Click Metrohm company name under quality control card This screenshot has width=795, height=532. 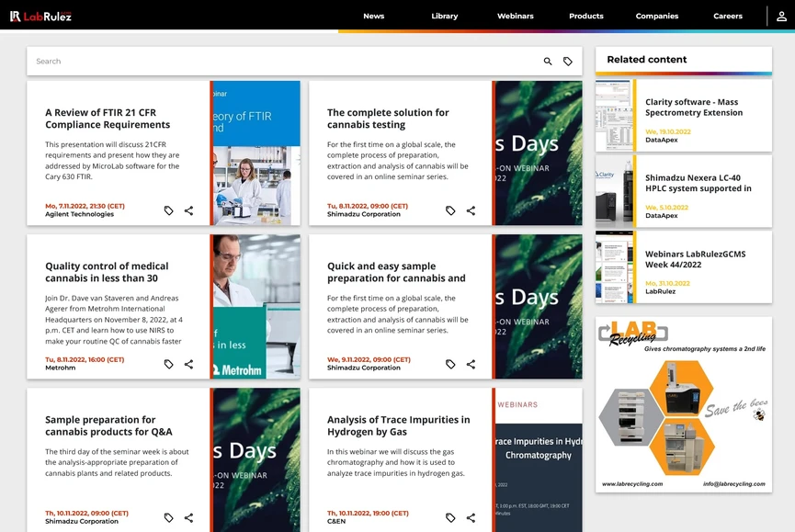[61, 368]
